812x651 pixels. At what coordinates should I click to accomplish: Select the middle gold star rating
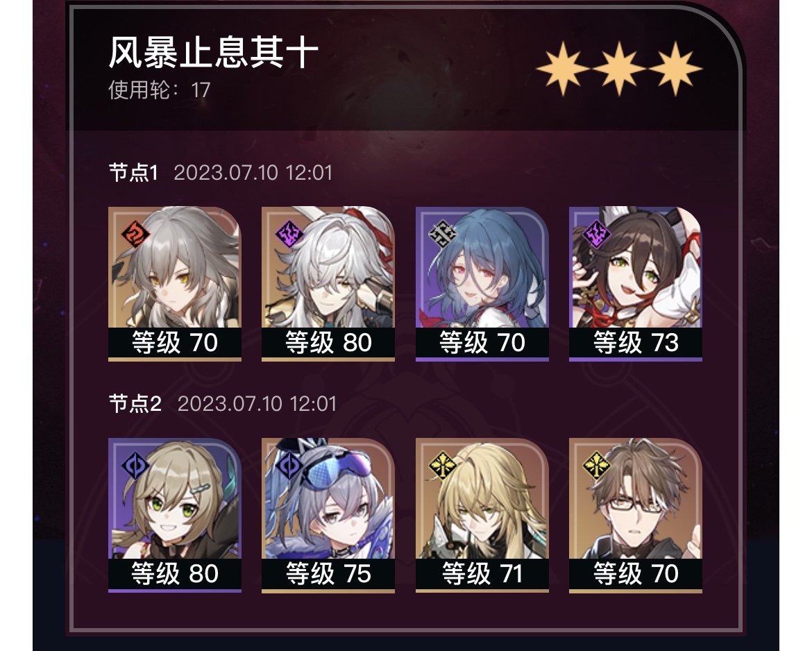coord(619,69)
